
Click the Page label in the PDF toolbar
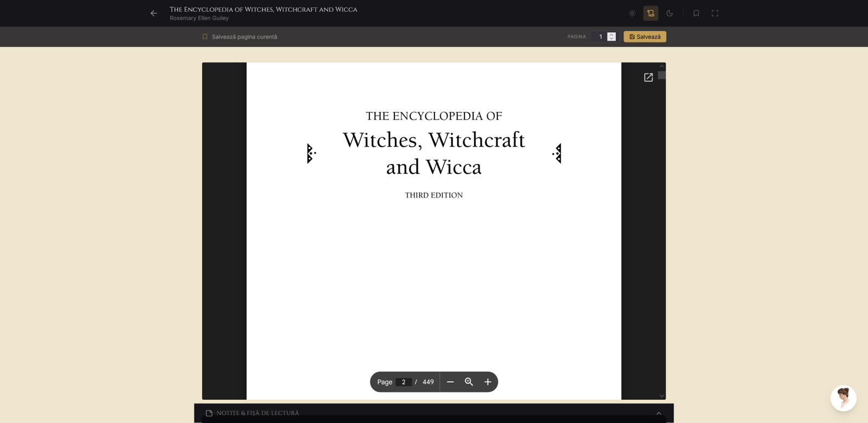pos(385,382)
